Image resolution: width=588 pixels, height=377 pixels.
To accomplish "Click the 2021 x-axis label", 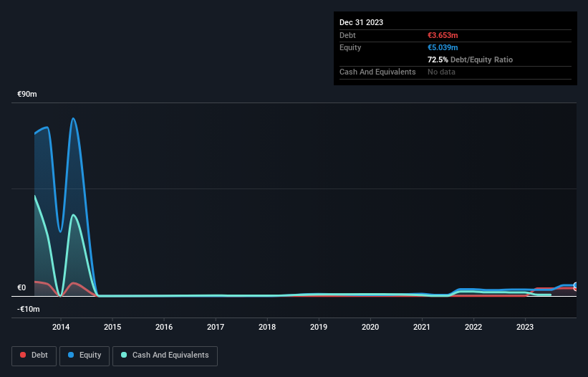I will coord(422,327).
